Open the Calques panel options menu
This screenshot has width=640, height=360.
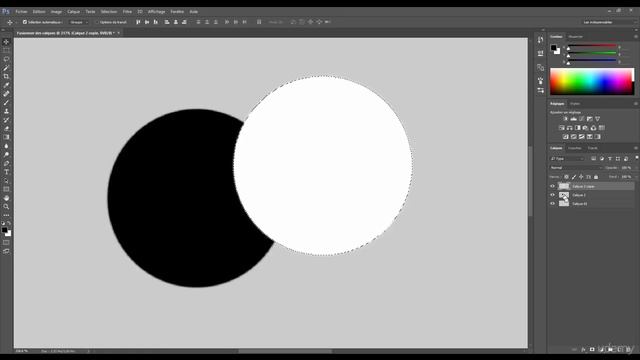tap(636, 148)
